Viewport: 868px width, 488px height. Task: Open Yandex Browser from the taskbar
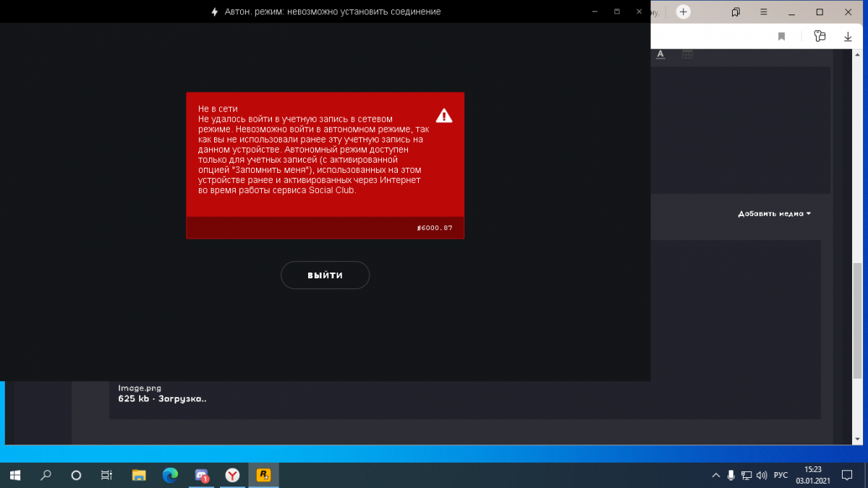coord(232,475)
